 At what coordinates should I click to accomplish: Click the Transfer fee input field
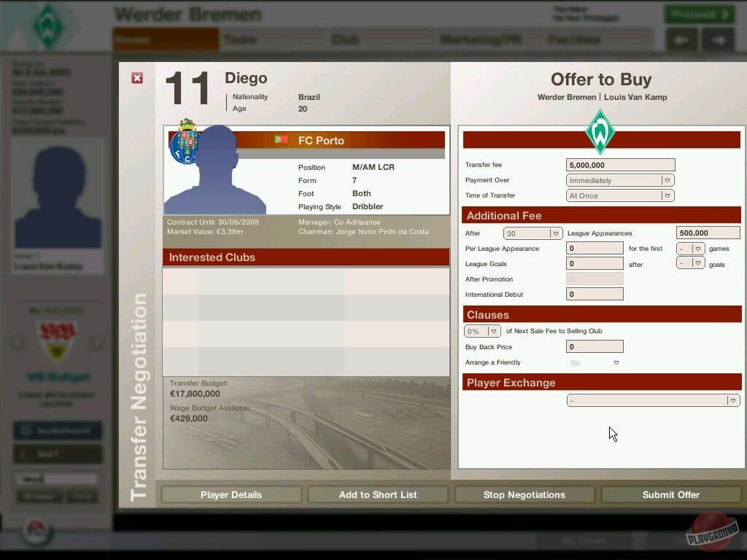click(x=620, y=165)
